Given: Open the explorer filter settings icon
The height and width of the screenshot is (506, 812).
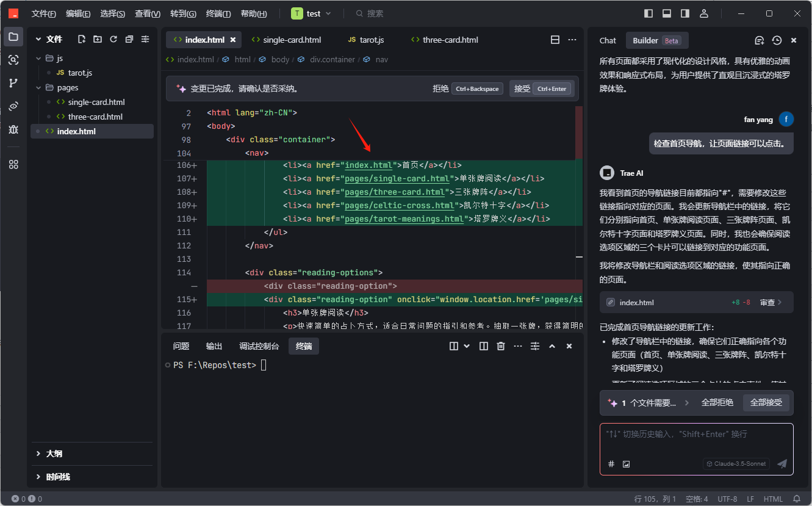Looking at the screenshot, I should click(145, 39).
